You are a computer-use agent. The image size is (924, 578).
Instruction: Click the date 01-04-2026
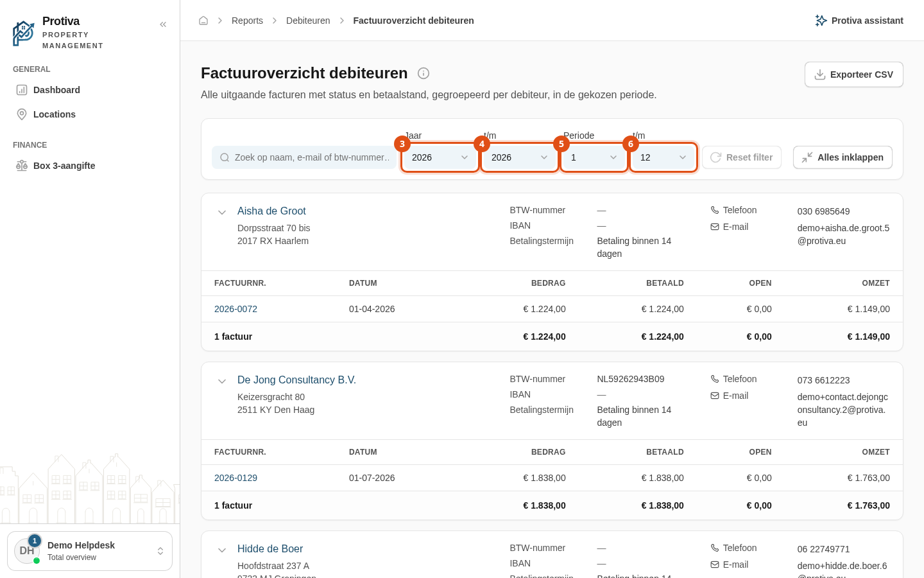click(x=372, y=309)
